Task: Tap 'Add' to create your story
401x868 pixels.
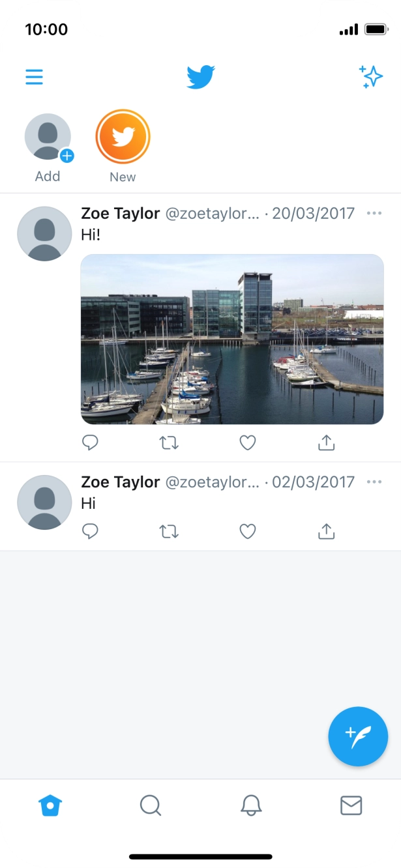Action: [46, 136]
